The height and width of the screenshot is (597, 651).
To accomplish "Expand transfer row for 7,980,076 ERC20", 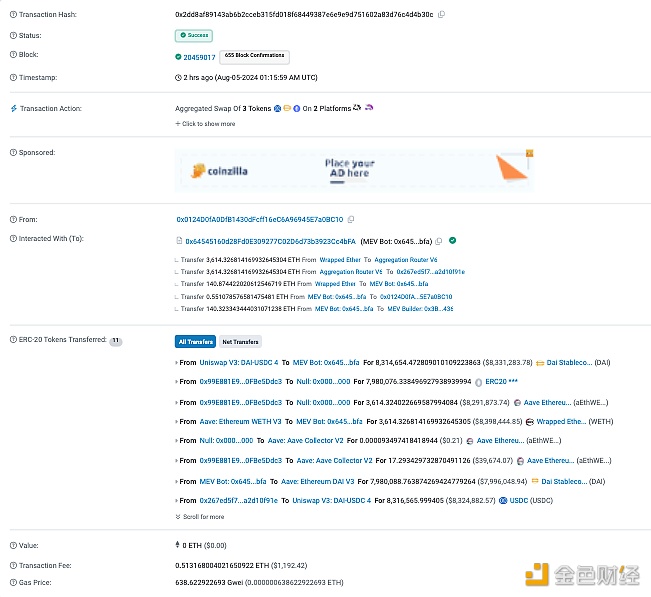I will coord(176,382).
